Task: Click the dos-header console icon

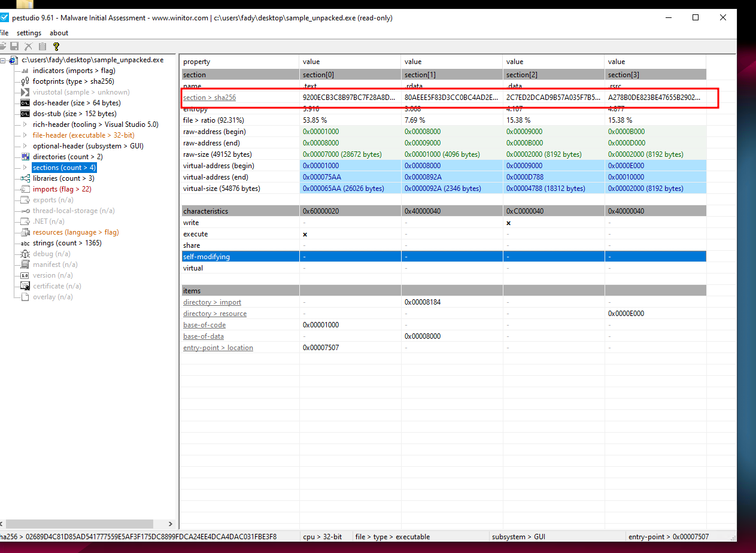Action: click(25, 103)
